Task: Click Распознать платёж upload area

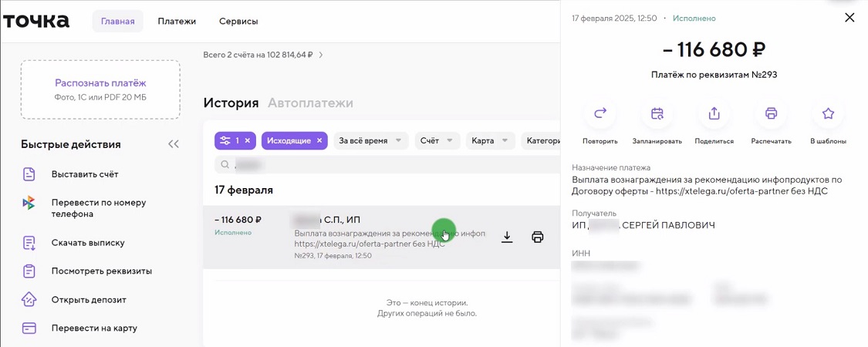Action: pyautogui.click(x=100, y=89)
